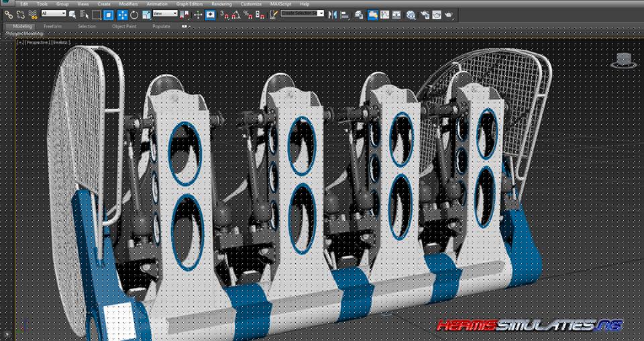644x341 pixels.
Task: Click the Bind to Space Warp icon
Action: click(33, 15)
